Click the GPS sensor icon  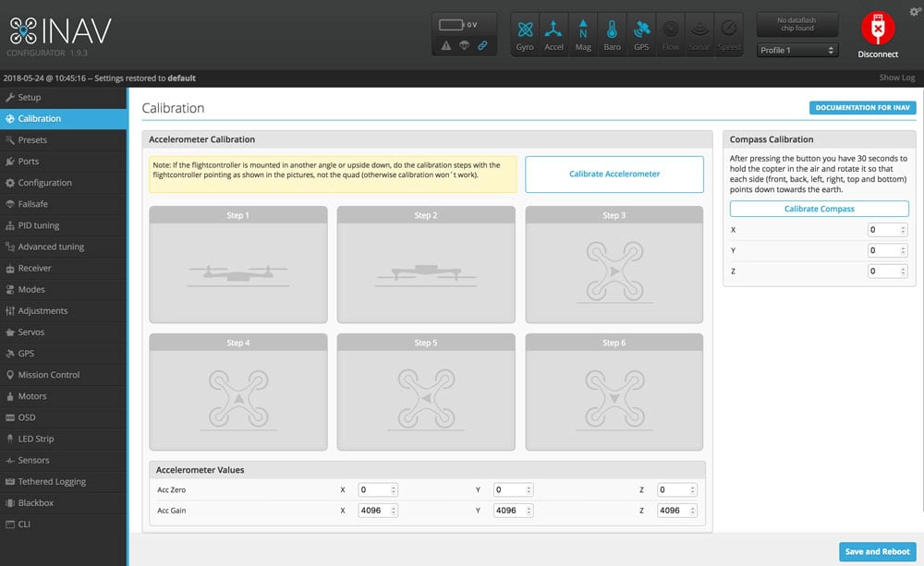click(x=641, y=35)
